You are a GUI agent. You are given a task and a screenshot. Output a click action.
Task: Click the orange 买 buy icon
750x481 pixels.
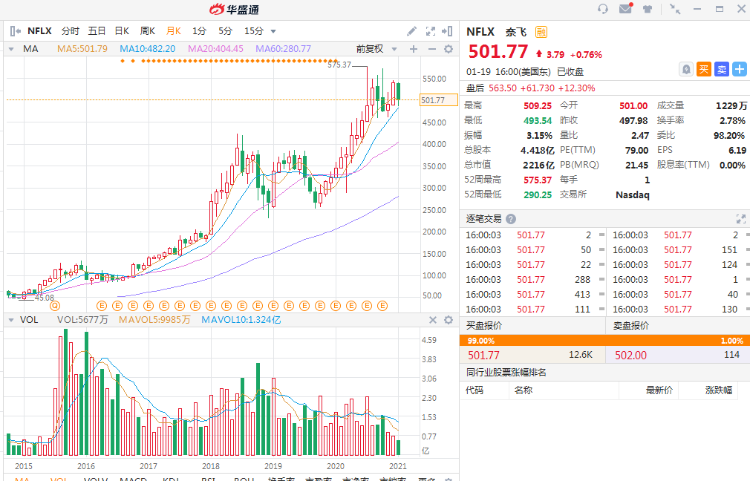click(704, 69)
